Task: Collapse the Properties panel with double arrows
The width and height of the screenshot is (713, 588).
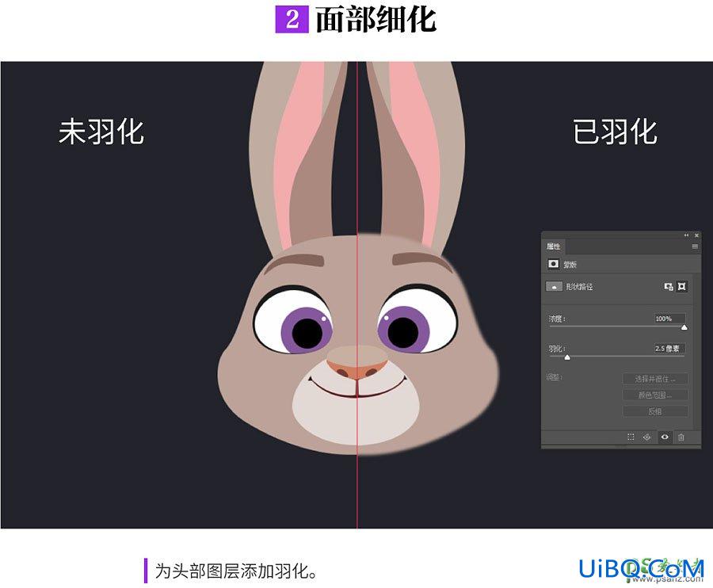Action: tap(686, 235)
